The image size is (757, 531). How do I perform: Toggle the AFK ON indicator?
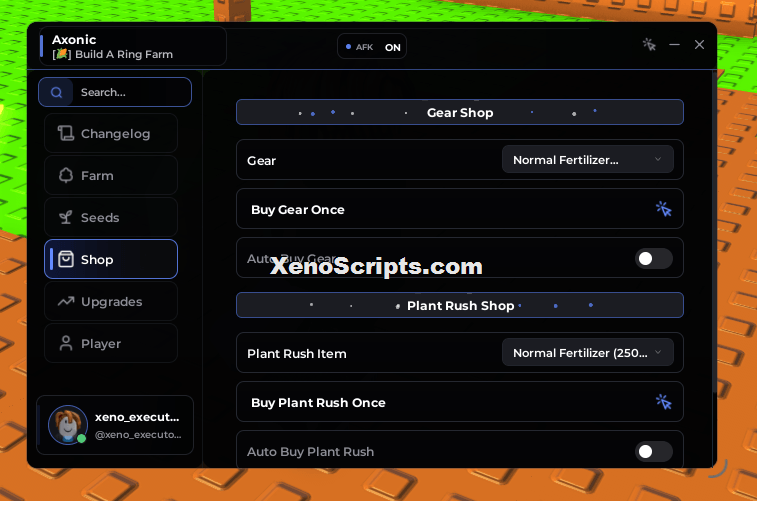pyautogui.click(x=372, y=47)
